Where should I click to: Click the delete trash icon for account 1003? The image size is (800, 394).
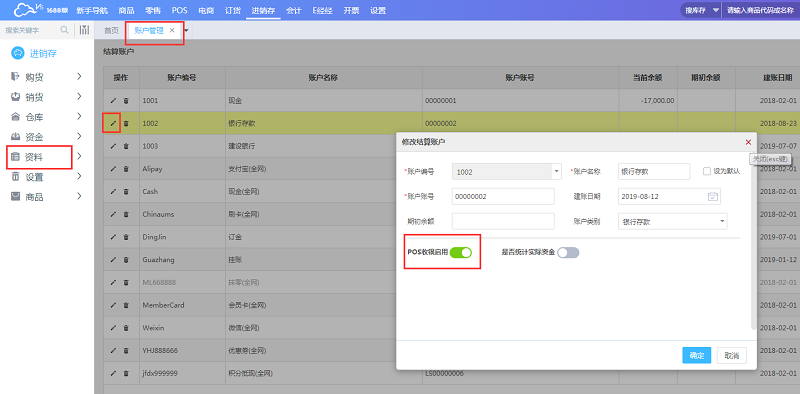(x=126, y=146)
